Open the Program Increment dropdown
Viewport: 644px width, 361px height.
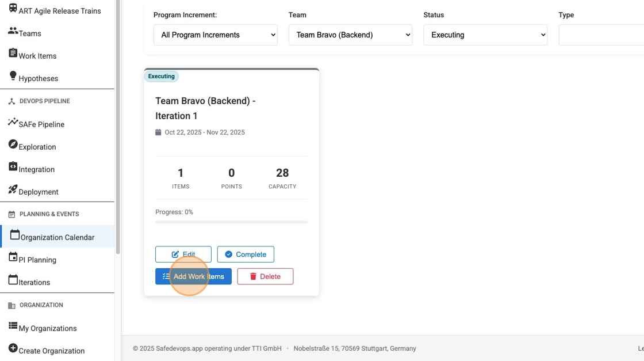tap(215, 35)
